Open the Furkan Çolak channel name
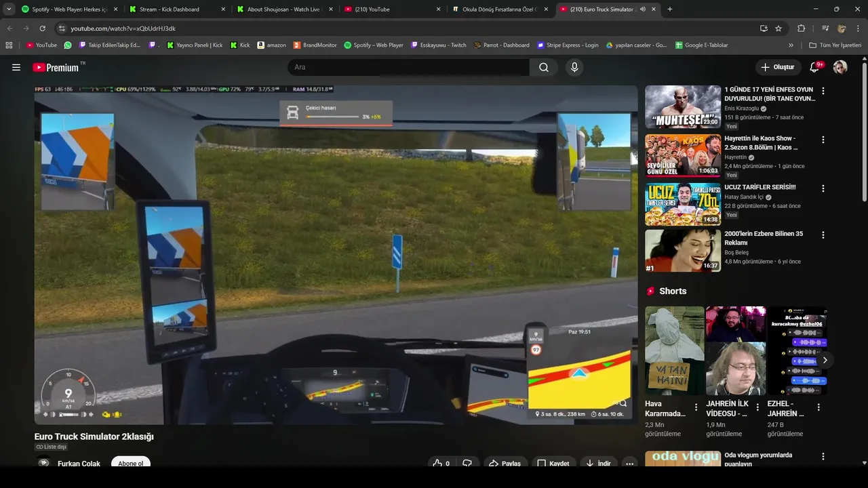Image resolution: width=868 pixels, height=488 pixels. click(x=79, y=464)
